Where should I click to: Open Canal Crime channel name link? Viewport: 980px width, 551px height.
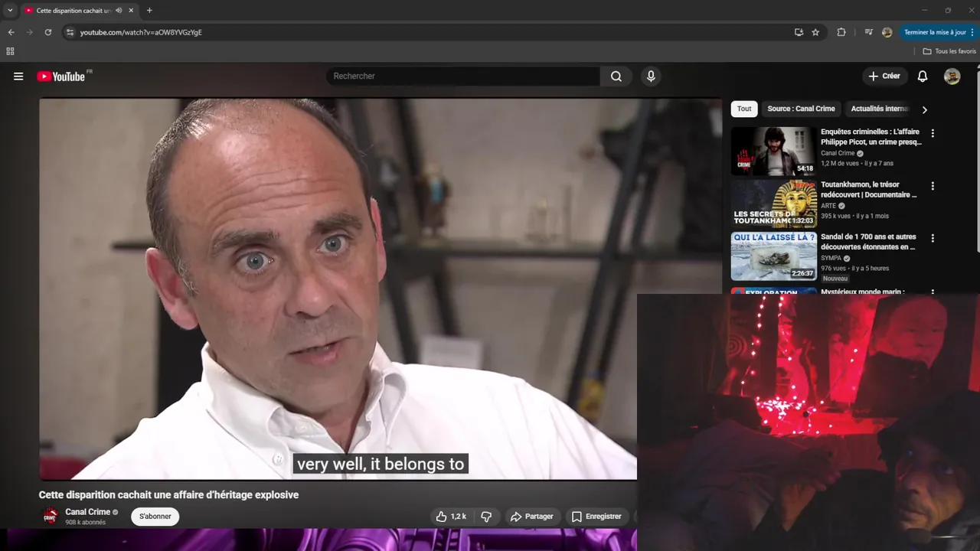88,512
